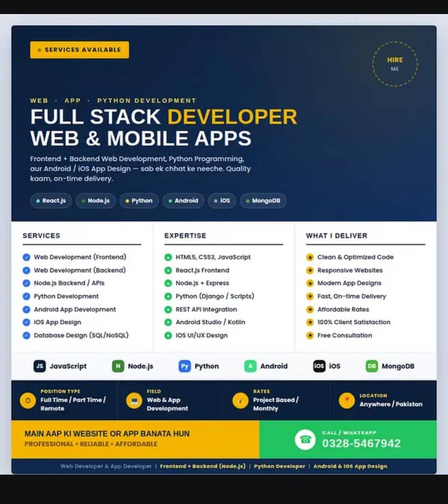Click star icon beside Free Consultation

[x=310, y=336]
